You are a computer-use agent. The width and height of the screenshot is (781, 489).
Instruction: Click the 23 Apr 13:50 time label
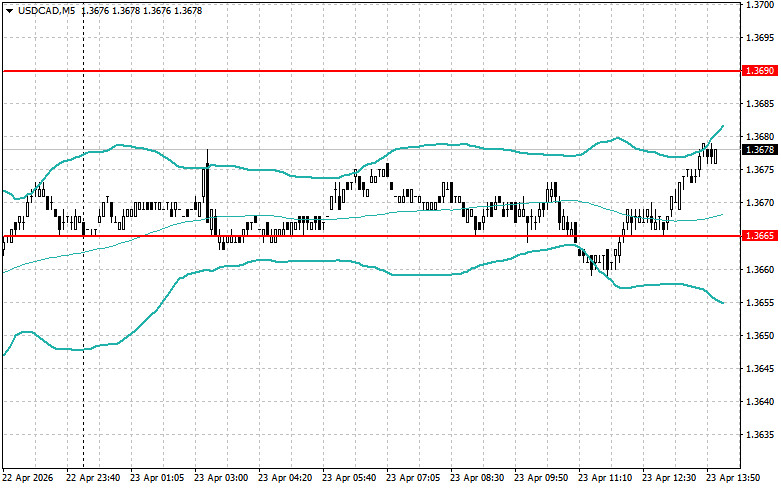(x=733, y=478)
